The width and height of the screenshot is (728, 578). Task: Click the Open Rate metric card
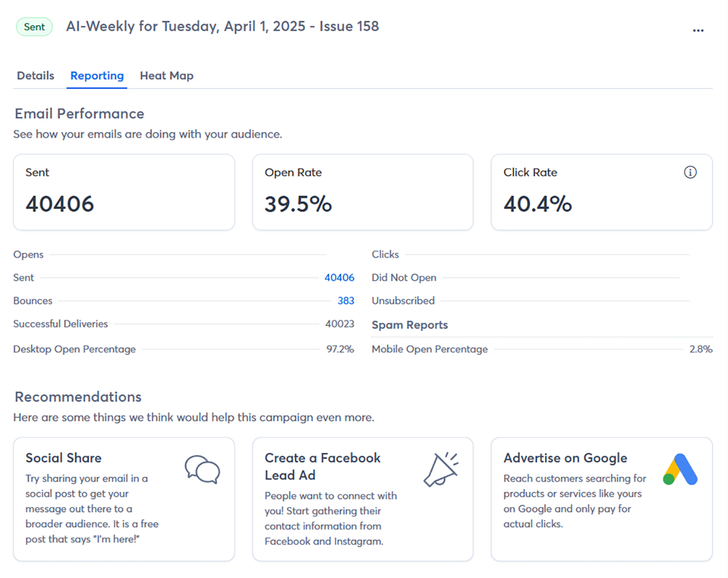[363, 192]
